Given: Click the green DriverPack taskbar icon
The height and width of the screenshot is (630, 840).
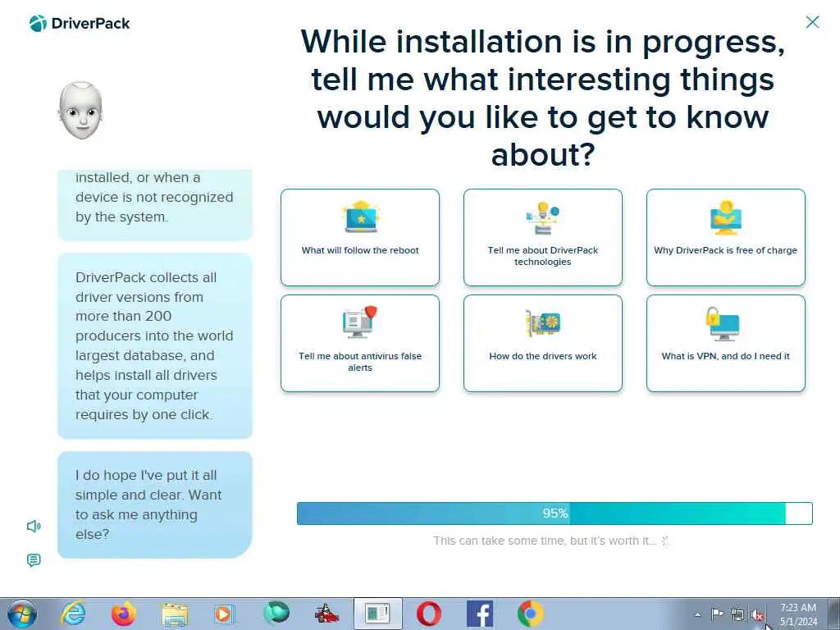Looking at the screenshot, I should click(276, 614).
